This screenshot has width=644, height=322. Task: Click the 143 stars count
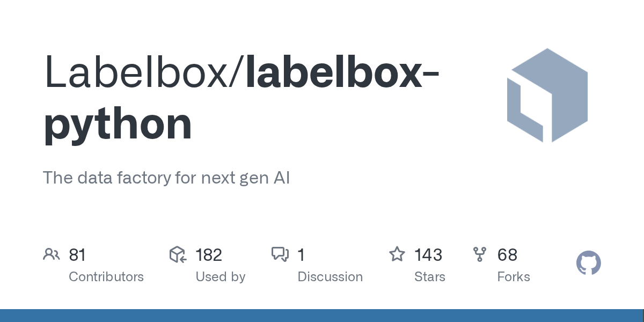point(428,255)
